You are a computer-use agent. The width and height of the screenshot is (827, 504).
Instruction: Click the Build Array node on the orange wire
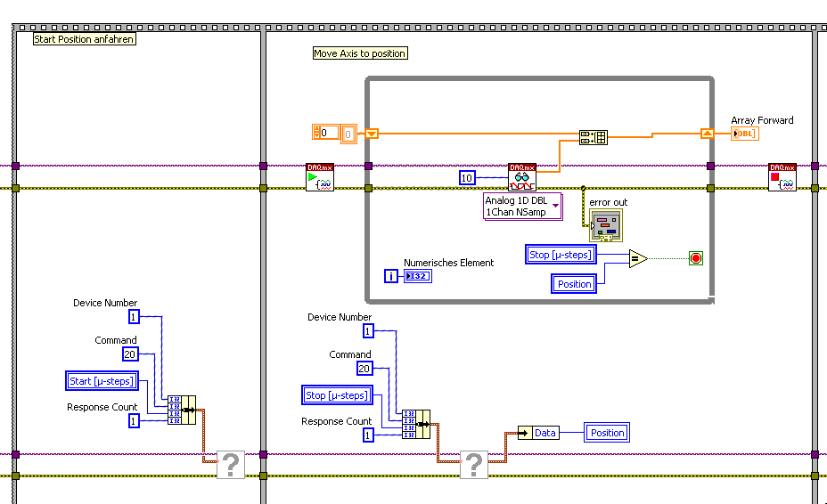click(594, 138)
